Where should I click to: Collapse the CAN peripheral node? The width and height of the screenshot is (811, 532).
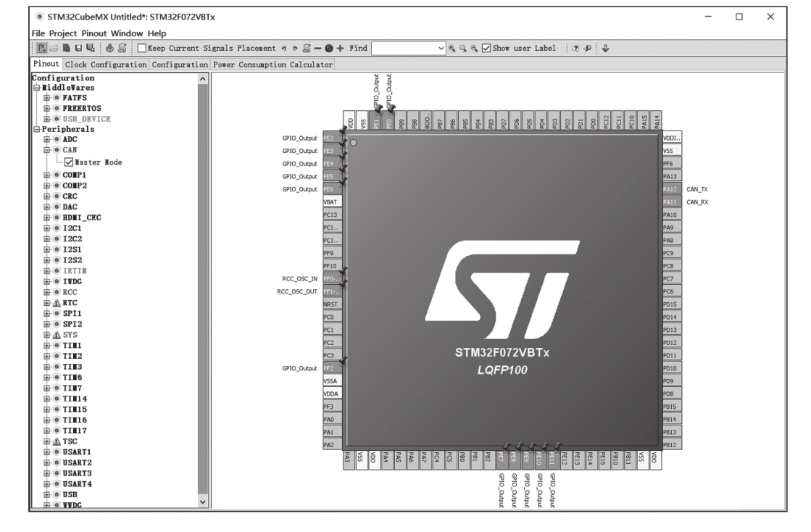pyautogui.click(x=47, y=150)
